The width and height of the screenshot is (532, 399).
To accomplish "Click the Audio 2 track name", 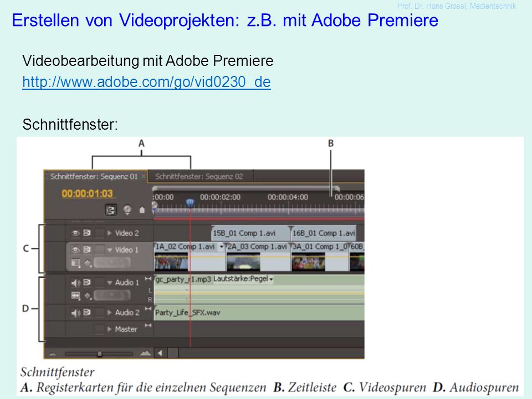I will coord(127,313).
